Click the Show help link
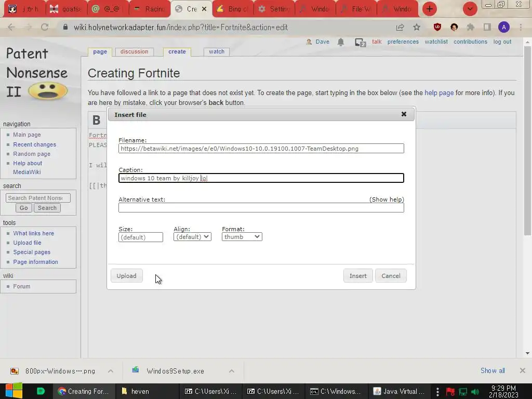The height and width of the screenshot is (399, 532). coord(387,199)
